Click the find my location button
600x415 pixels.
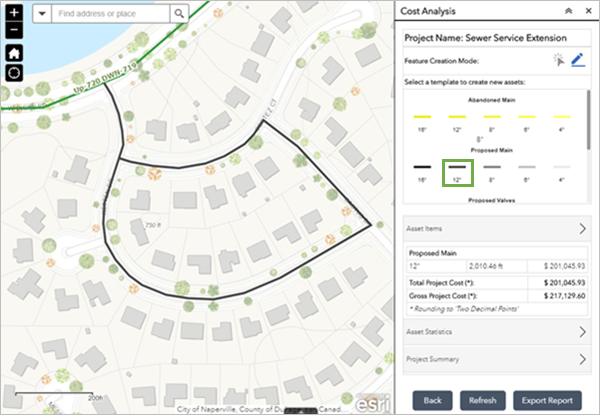click(14, 74)
